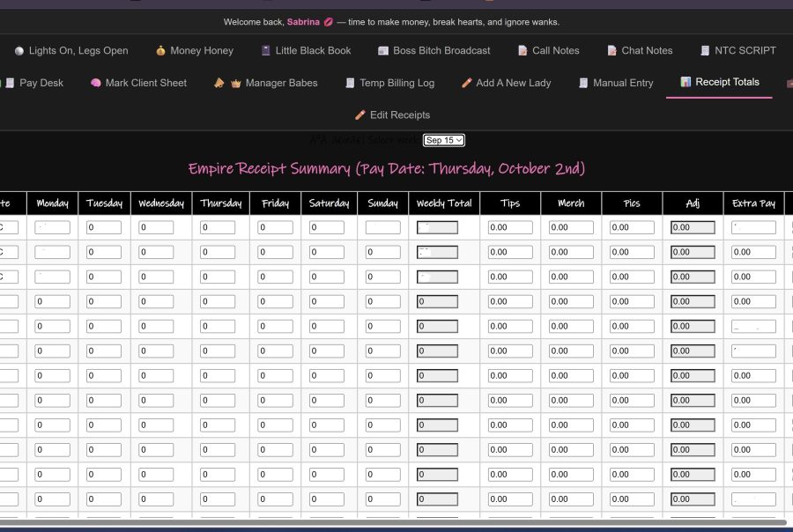The width and height of the screenshot is (793, 532).
Task: Open the Call Notes tab
Action: click(555, 51)
